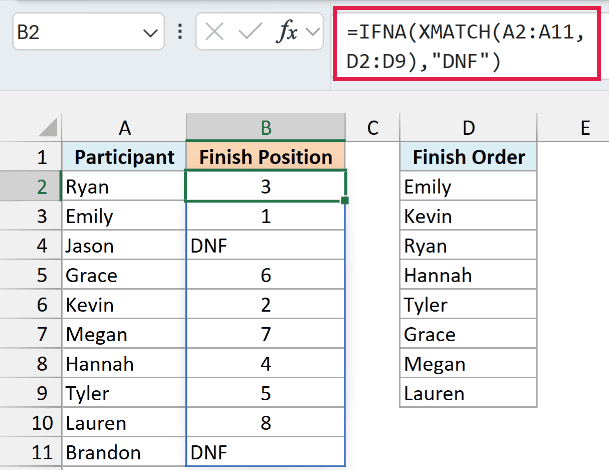Image resolution: width=609 pixels, height=470 pixels.
Task: Click the Name Box showing B2
Action: (89, 31)
